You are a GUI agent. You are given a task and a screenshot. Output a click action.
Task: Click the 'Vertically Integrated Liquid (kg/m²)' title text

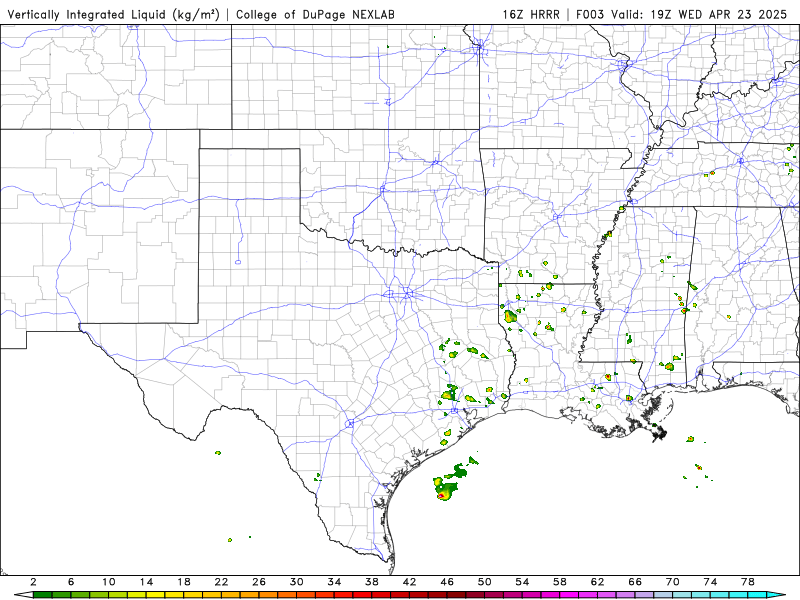click(113, 14)
